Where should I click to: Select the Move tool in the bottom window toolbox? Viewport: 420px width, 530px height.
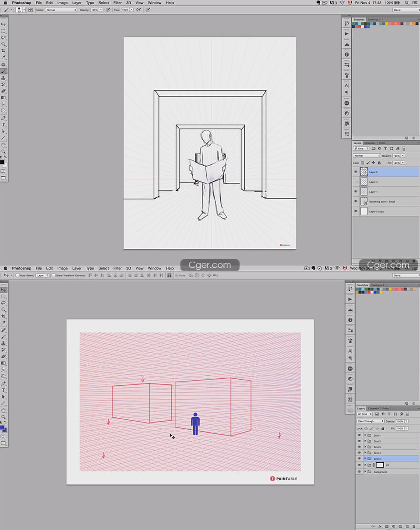[x=3, y=290]
